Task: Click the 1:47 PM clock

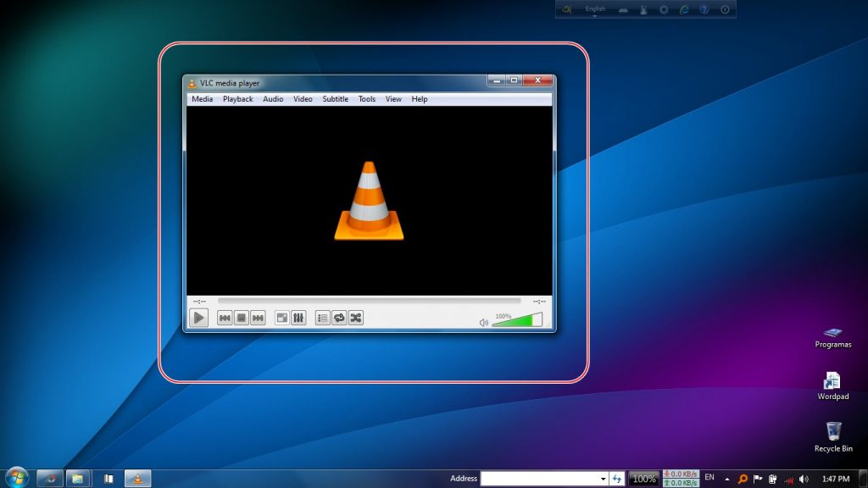Action: tap(835, 479)
